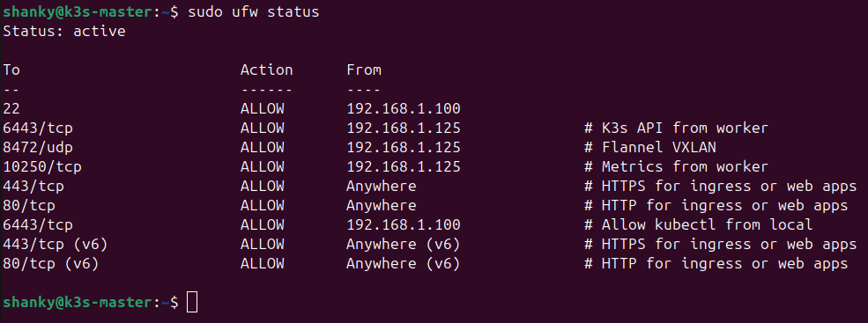
Task: Click the 'Allow kubectl from local' comment
Action: (707, 224)
